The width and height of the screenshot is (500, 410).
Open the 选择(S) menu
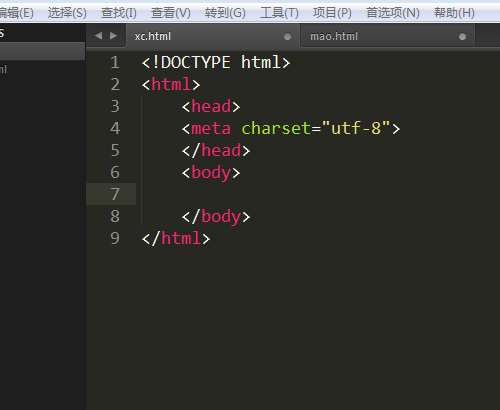pos(67,13)
